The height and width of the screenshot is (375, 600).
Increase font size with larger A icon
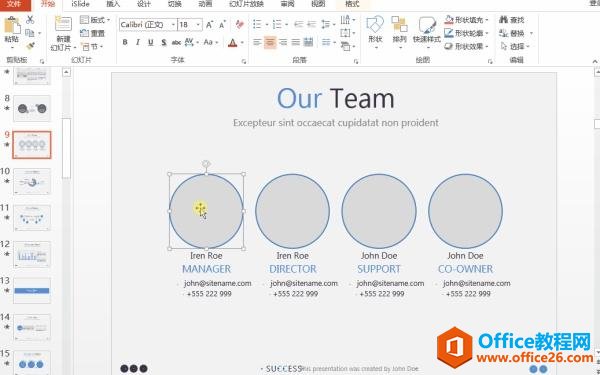click(x=209, y=25)
